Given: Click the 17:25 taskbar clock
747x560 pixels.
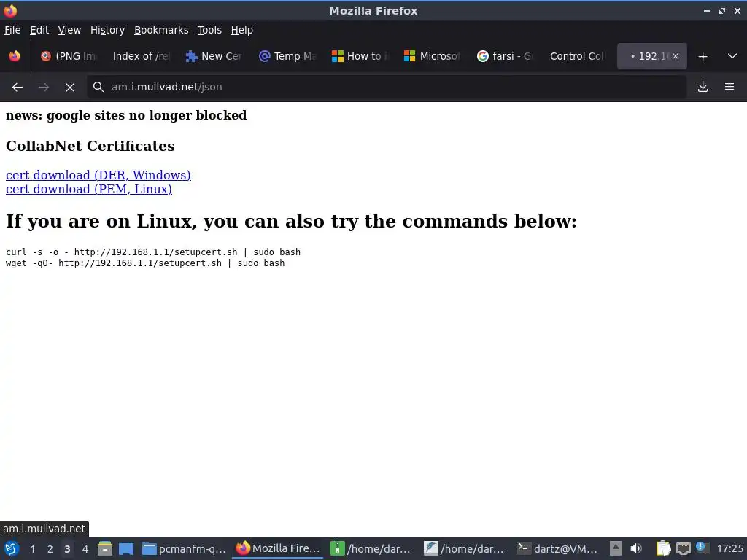Looking at the screenshot, I should pyautogui.click(x=729, y=548).
